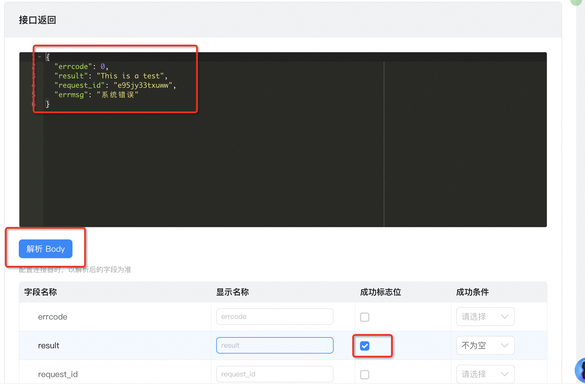Focus the request_id display name input
The width and height of the screenshot is (585, 392).
(x=275, y=374)
